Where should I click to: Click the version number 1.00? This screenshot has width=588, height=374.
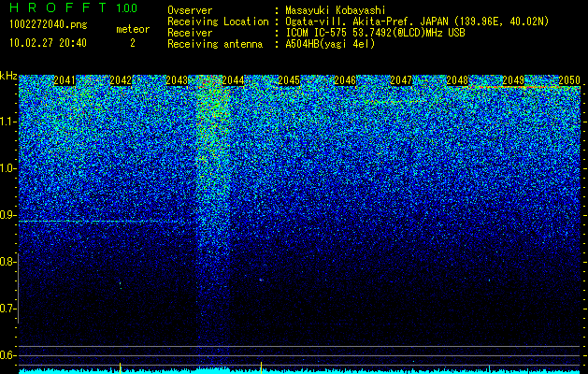[127, 8]
